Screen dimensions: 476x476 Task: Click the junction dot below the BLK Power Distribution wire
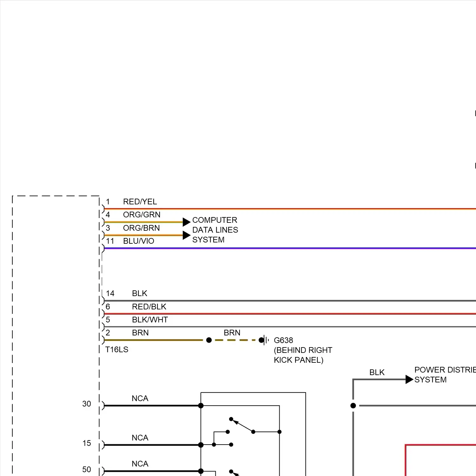click(353, 406)
